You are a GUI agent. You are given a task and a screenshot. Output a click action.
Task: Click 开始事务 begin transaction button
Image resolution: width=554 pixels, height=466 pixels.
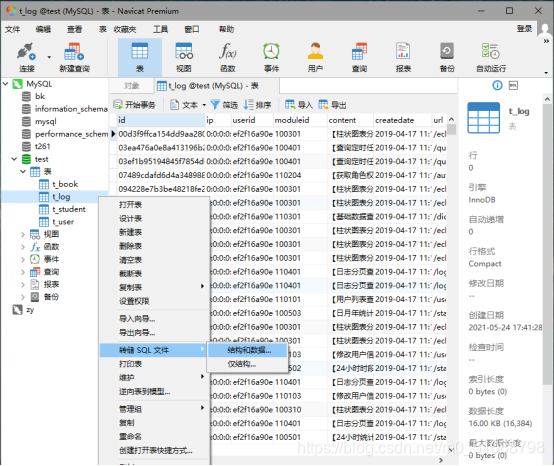click(x=134, y=105)
